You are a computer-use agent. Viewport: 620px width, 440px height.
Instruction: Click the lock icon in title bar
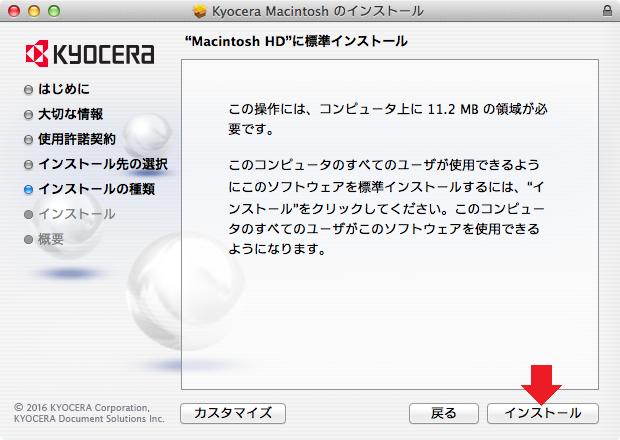click(x=607, y=11)
